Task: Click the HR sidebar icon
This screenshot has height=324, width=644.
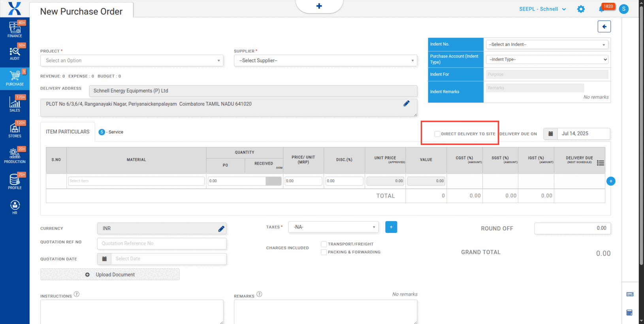Action: coord(15,207)
